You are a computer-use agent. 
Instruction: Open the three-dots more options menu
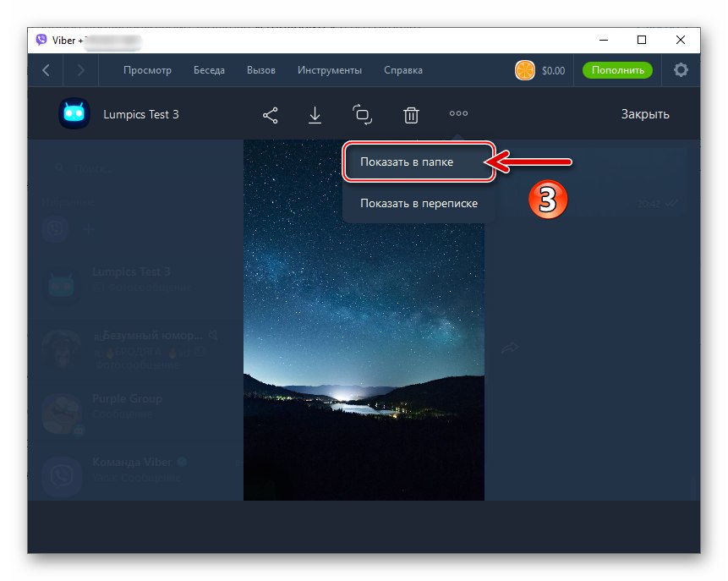tap(458, 113)
